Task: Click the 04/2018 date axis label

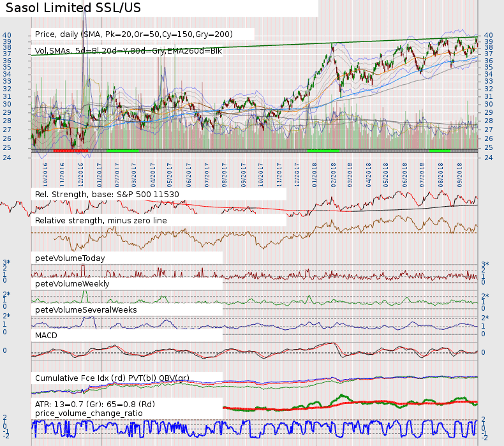Action: tap(368, 175)
